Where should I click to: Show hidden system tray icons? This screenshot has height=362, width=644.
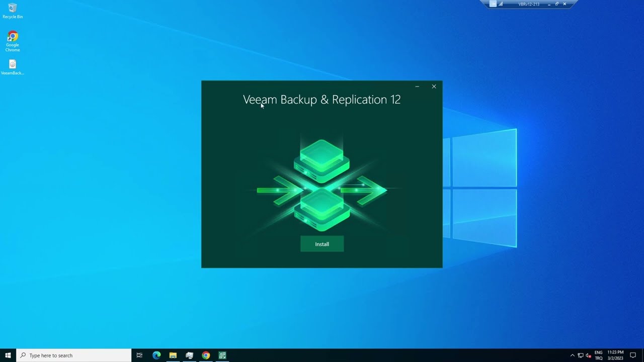point(572,355)
